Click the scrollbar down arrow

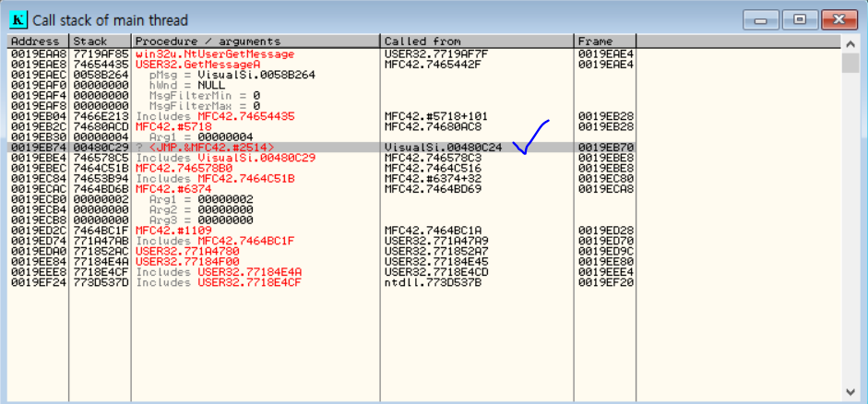point(850,392)
